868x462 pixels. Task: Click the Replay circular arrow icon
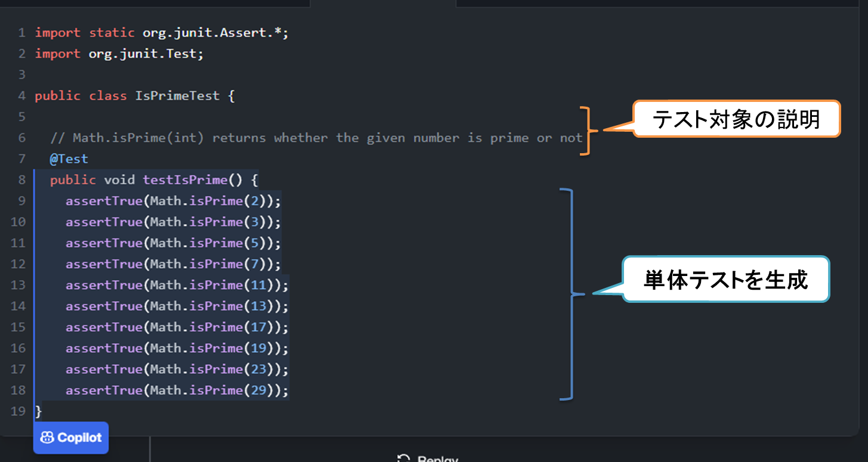pyautogui.click(x=404, y=458)
